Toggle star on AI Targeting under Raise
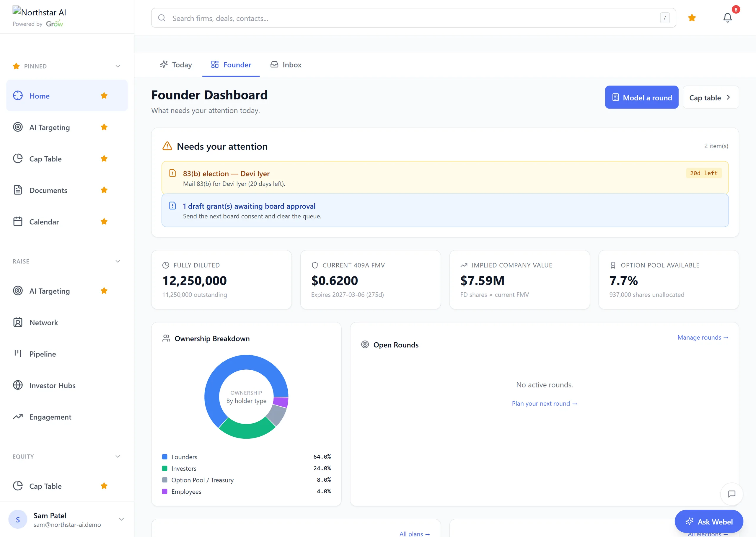 pyautogui.click(x=104, y=291)
